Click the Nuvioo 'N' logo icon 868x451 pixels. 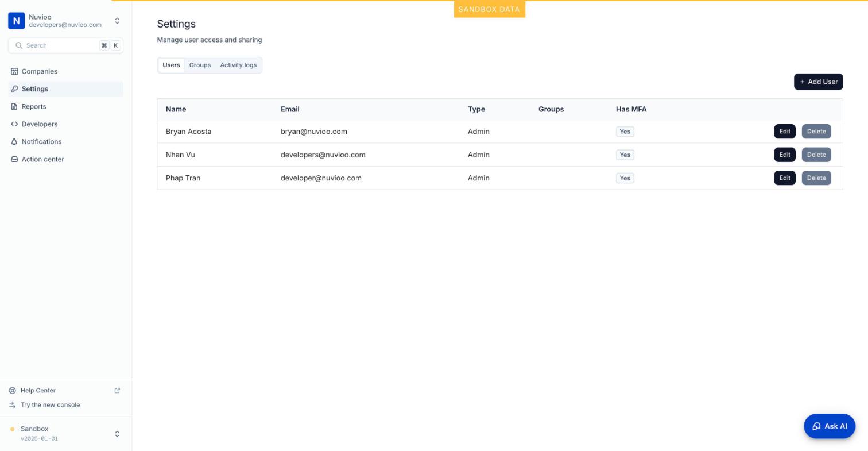pos(16,21)
